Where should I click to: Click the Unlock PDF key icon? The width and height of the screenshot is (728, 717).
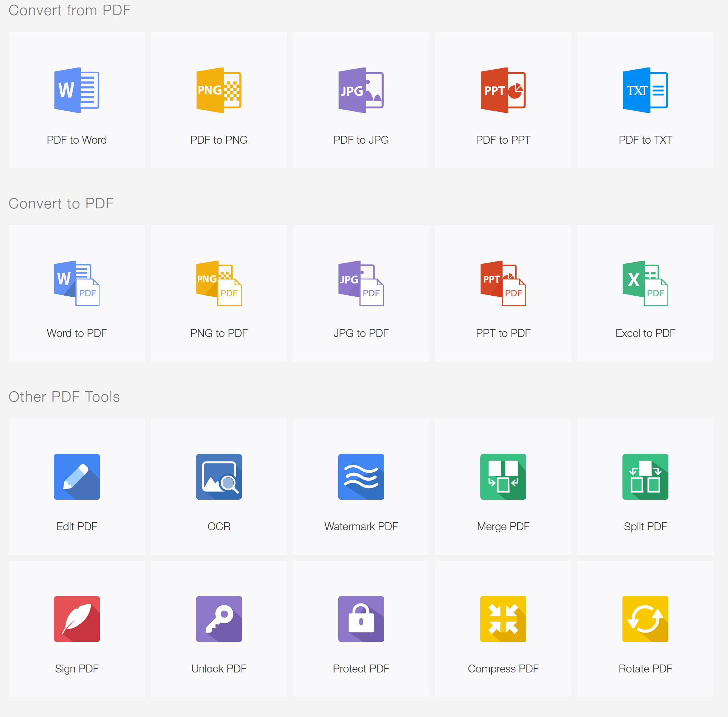[x=219, y=619]
